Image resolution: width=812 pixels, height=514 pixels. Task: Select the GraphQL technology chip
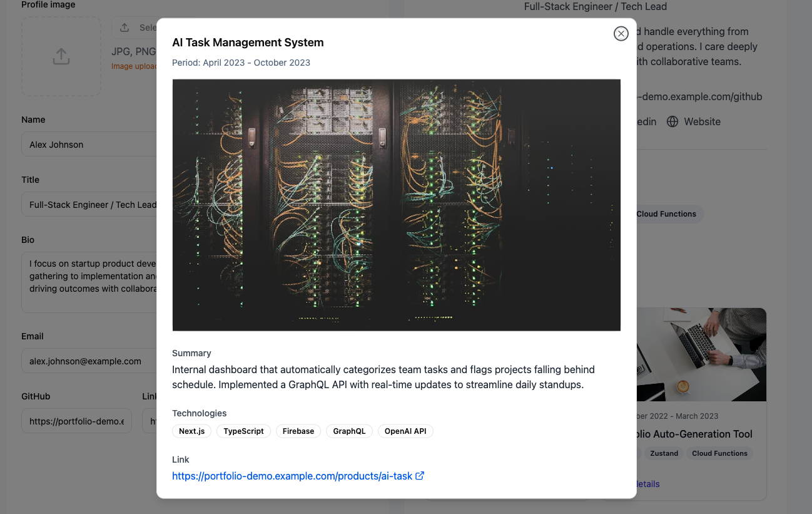[x=349, y=431]
